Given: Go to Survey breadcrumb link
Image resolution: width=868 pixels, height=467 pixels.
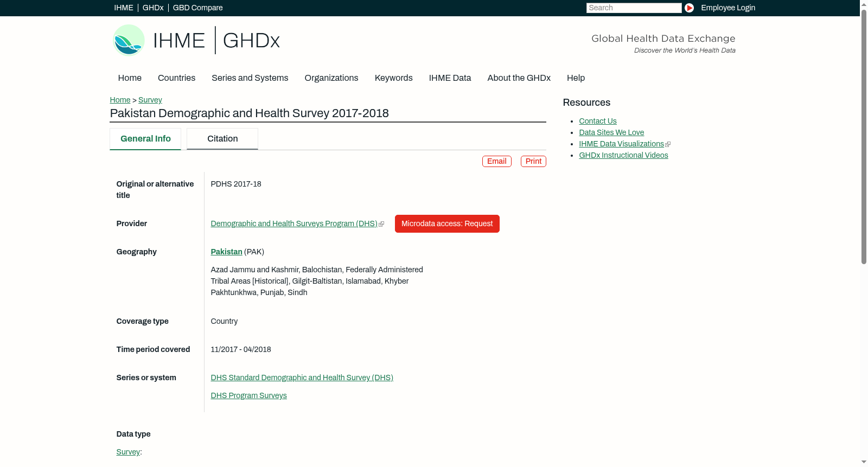Looking at the screenshot, I should pos(150,100).
